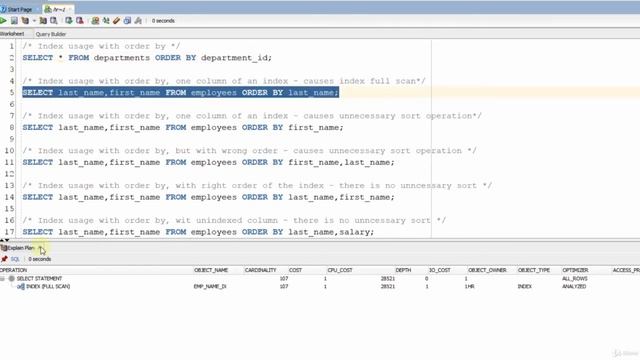Click the INDEX (FULL SCAN) node icon
The image size is (640, 360).
[20, 287]
